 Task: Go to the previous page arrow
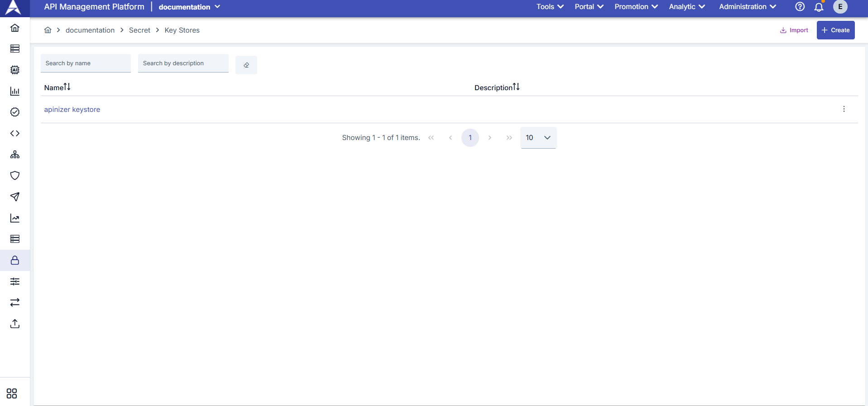coord(451,138)
